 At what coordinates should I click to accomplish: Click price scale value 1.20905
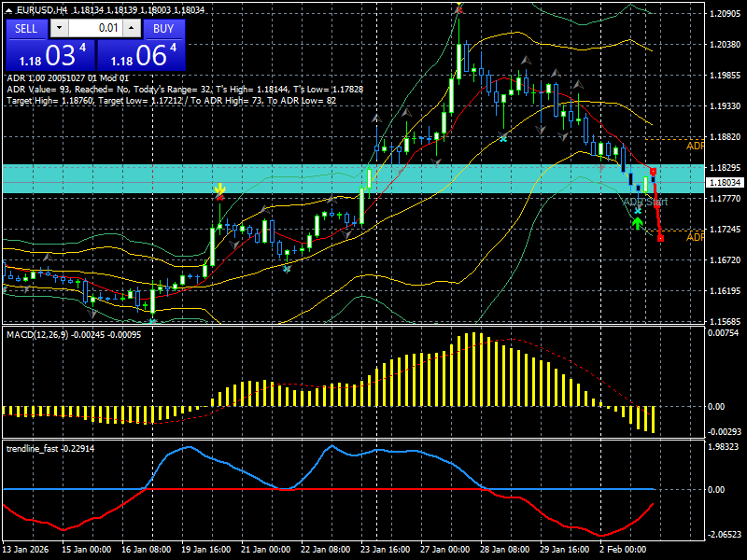pos(726,13)
